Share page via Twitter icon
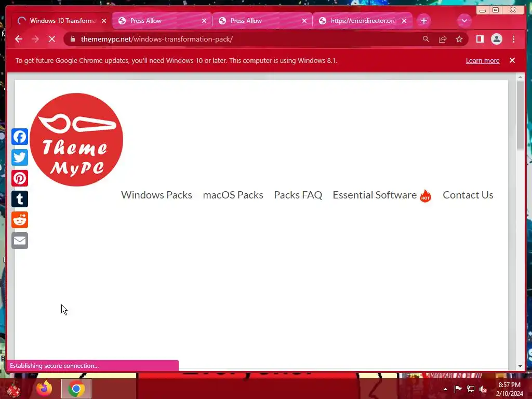532x399 pixels. [20, 157]
